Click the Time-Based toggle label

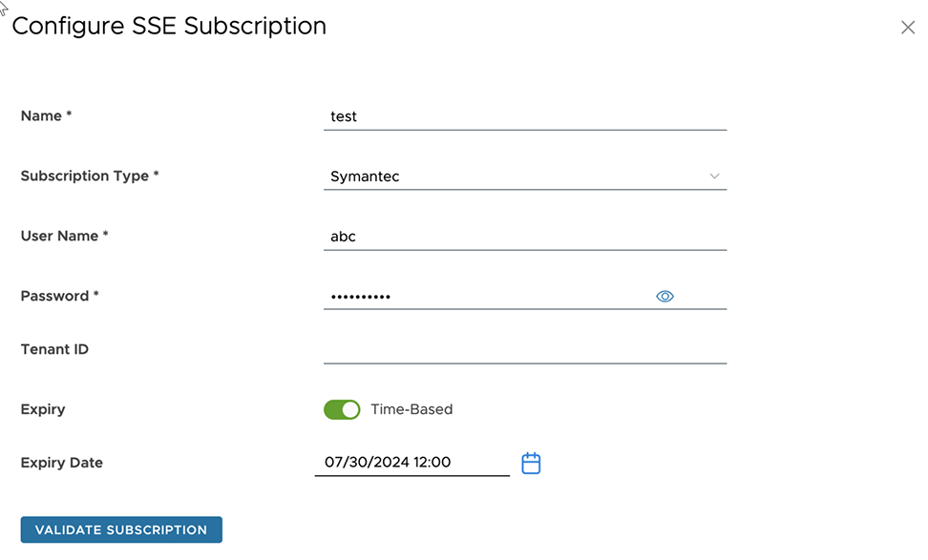point(411,409)
